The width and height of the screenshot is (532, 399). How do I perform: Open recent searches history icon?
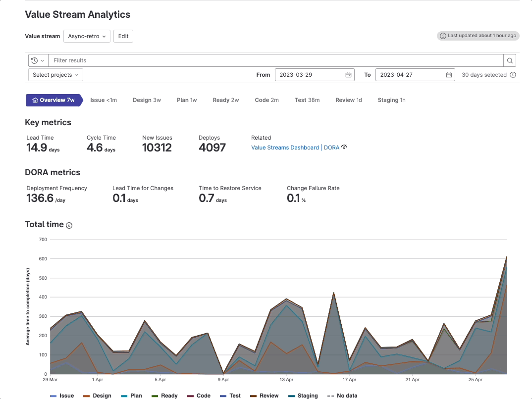34,60
